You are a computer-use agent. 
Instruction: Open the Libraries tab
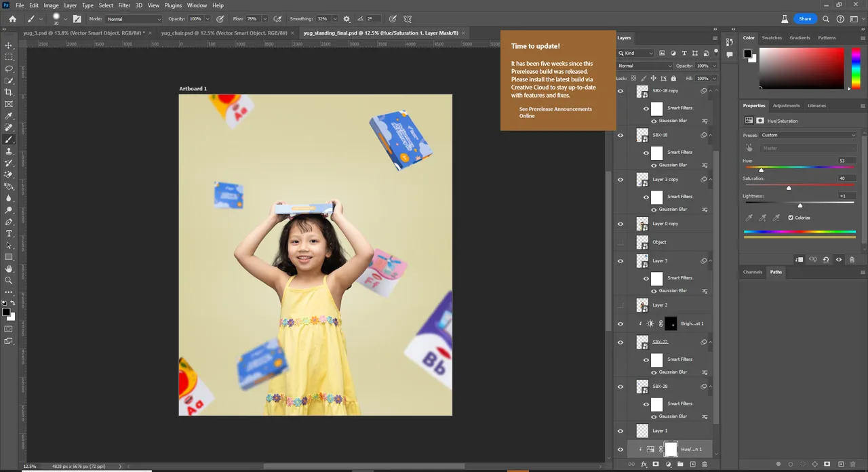[816, 106]
